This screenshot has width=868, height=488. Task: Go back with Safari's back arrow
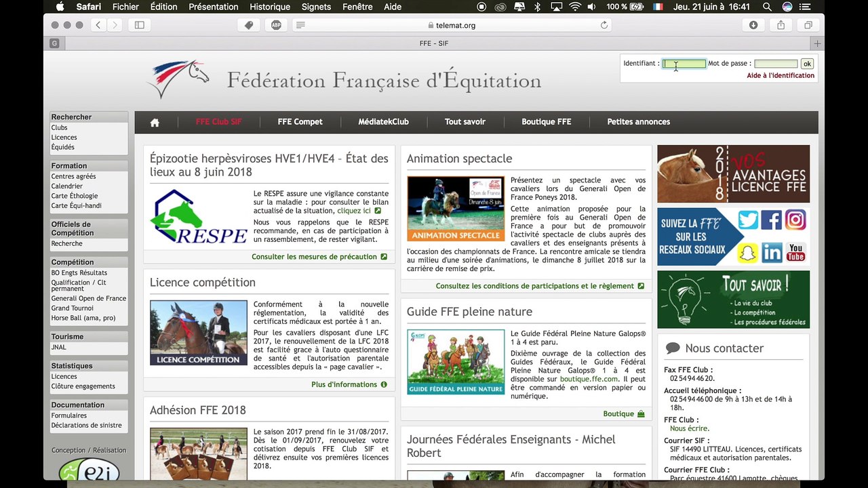[98, 25]
